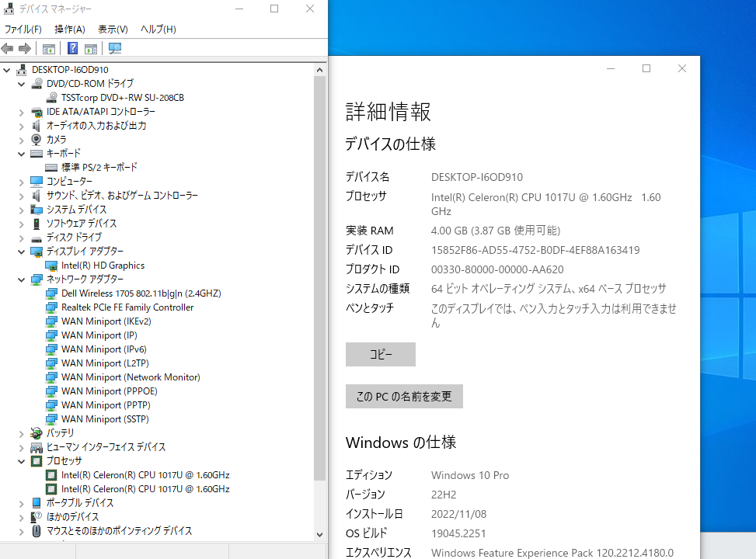Select WAN Miniport (IP) tree row
This screenshot has width=756, height=559.
coord(99,335)
